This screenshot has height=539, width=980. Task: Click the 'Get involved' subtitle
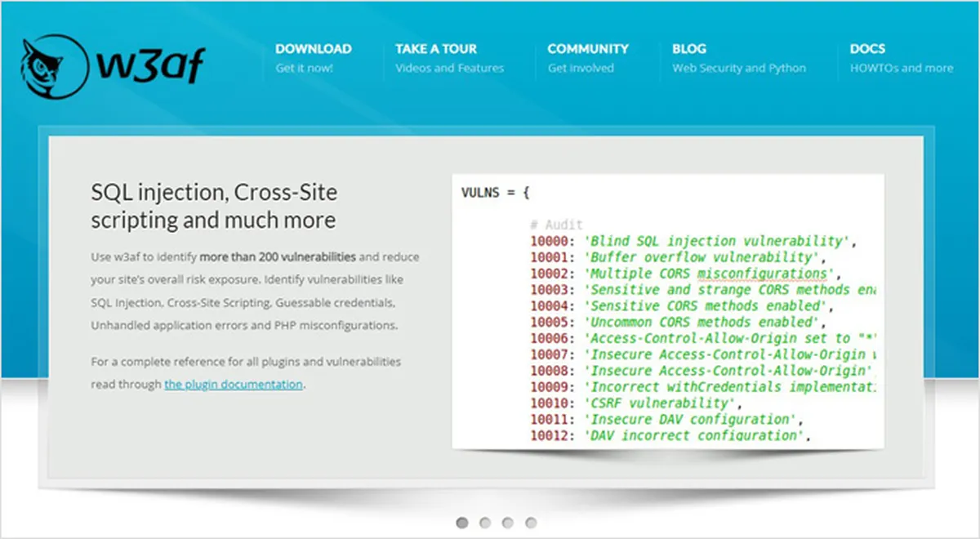(x=581, y=69)
